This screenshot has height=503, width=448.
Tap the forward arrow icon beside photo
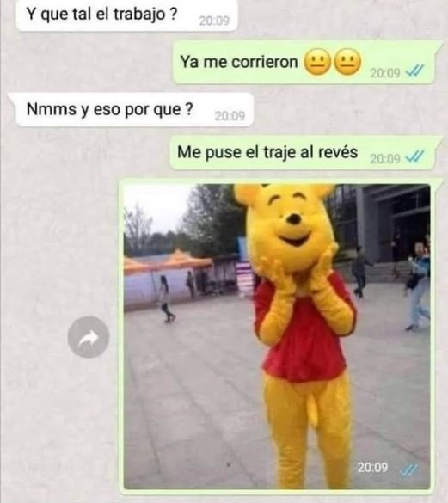tap(89, 337)
